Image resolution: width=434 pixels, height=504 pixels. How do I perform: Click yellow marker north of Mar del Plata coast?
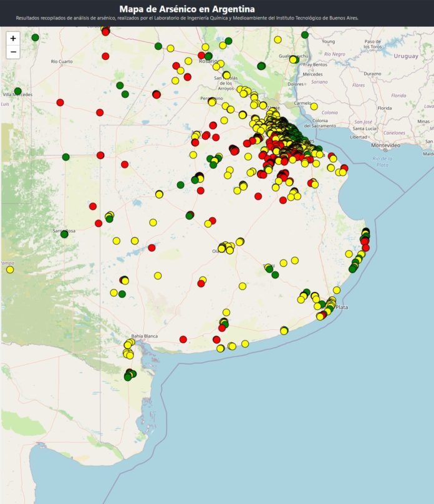336,290
